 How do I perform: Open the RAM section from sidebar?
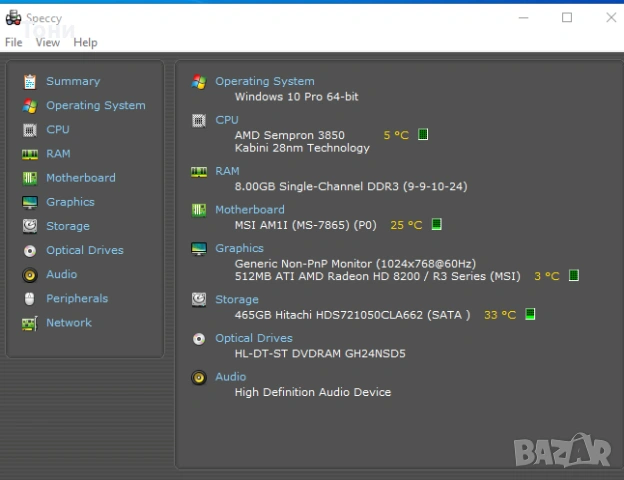tap(58, 154)
